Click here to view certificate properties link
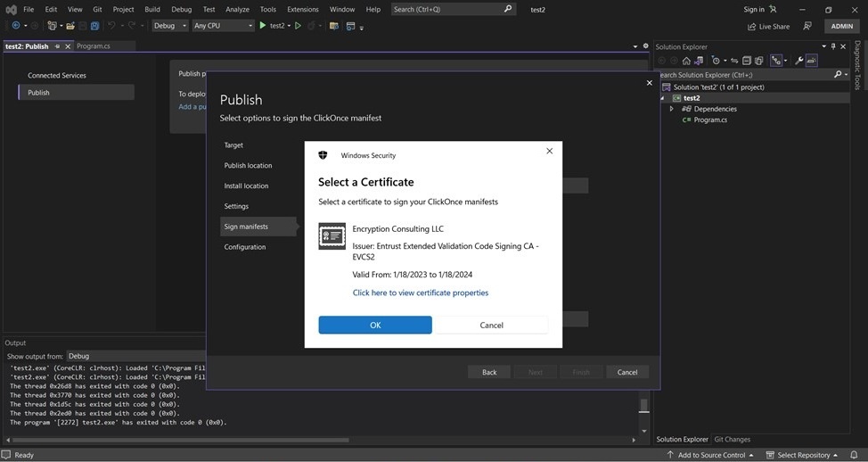The width and height of the screenshot is (868, 462). pyautogui.click(x=420, y=293)
